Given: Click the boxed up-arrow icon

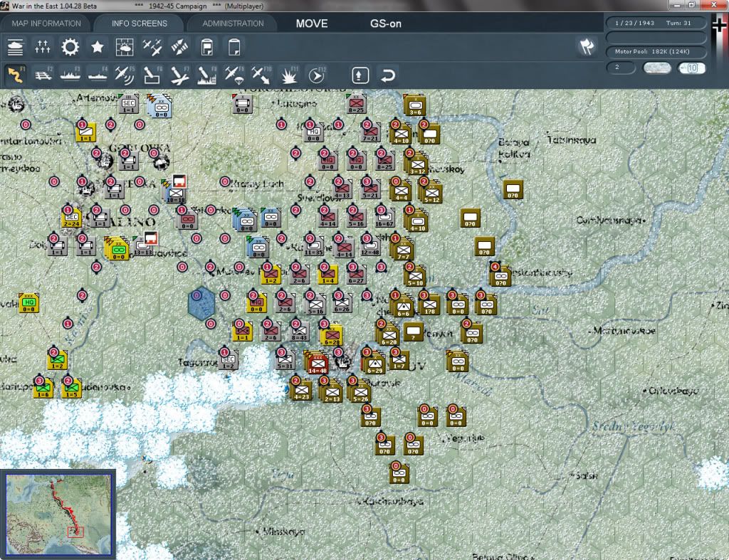Looking at the screenshot, I should (x=360, y=75).
